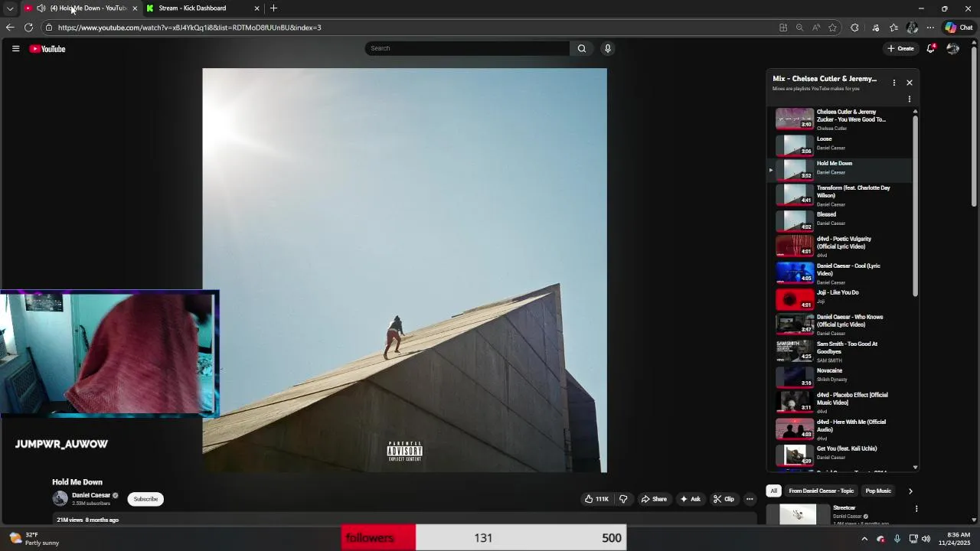Open Mix playlist header options menu
The width and height of the screenshot is (980, 551).
point(893,83)
